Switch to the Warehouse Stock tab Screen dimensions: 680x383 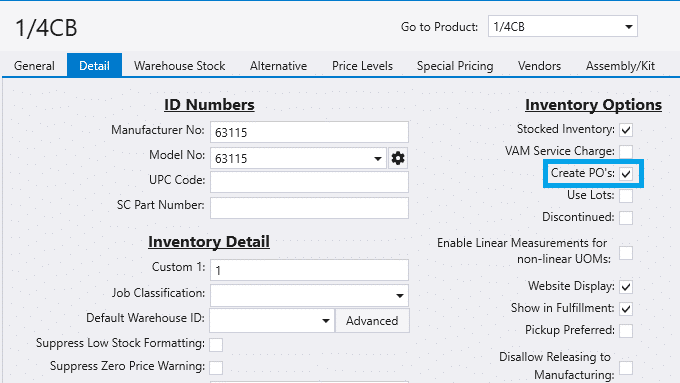tap(180, 66)
